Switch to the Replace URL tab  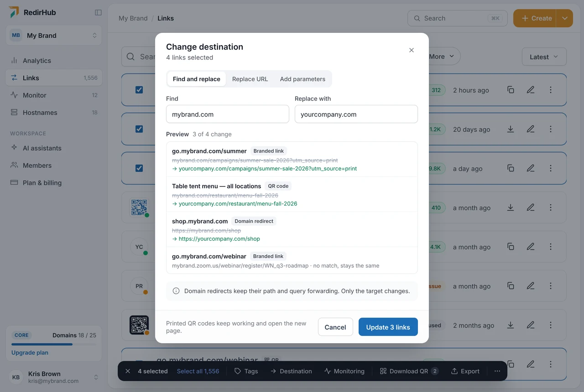(250, 79)
